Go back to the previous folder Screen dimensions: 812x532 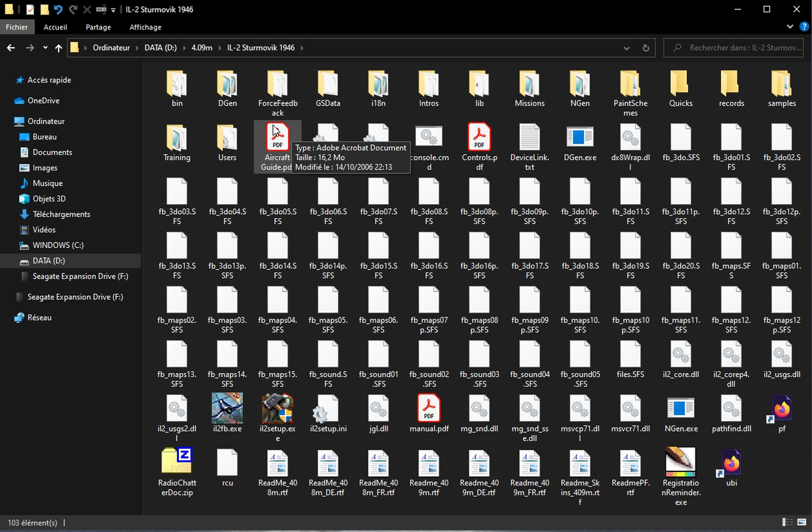pos(11,48)
